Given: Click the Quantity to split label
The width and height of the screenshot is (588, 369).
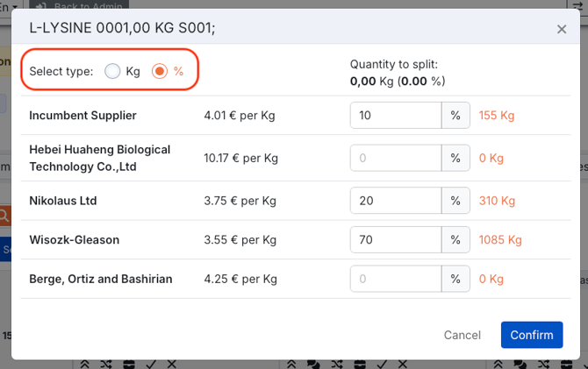Looking at the screenshot, I should click(x=393, y=64).
